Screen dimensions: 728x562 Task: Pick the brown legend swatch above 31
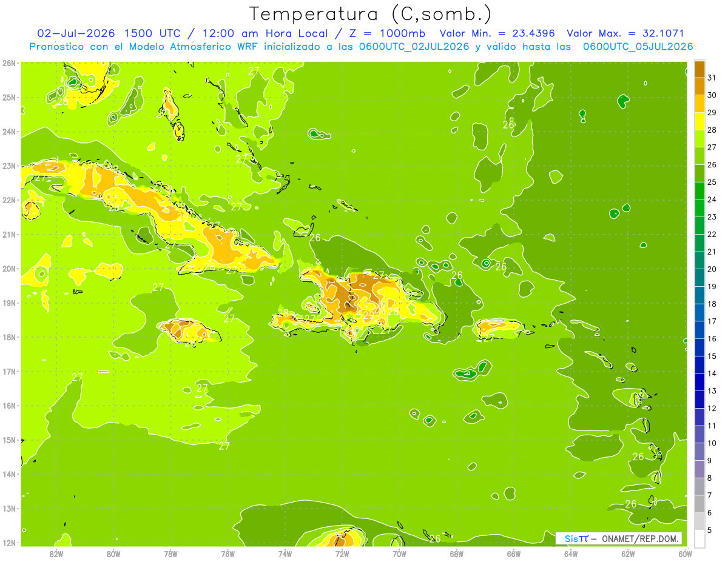700,69
